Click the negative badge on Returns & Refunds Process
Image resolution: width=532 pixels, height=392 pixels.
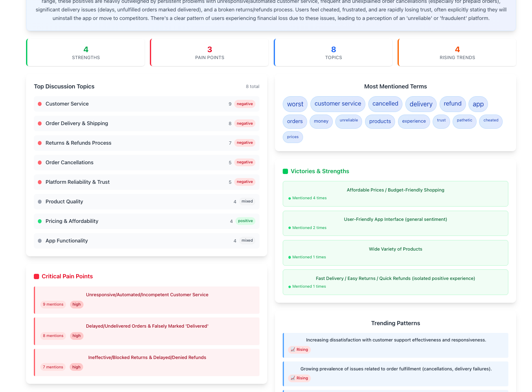pyautogui.click(x=244, y=143)
